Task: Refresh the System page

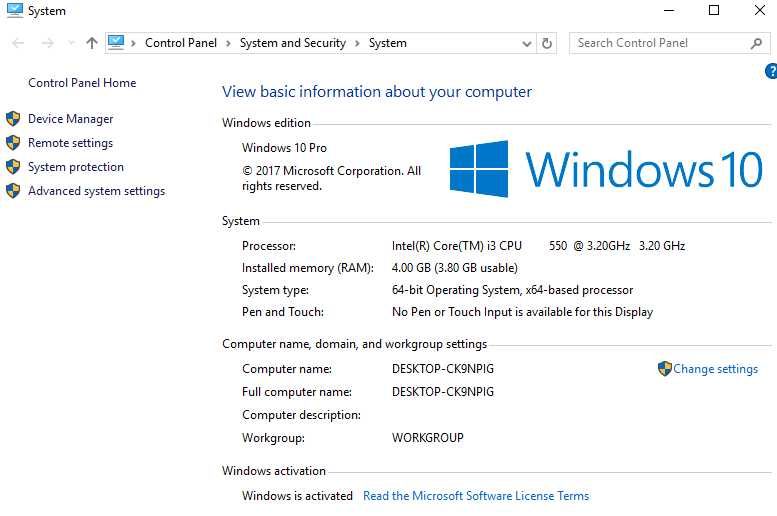Action: [547, 44]
